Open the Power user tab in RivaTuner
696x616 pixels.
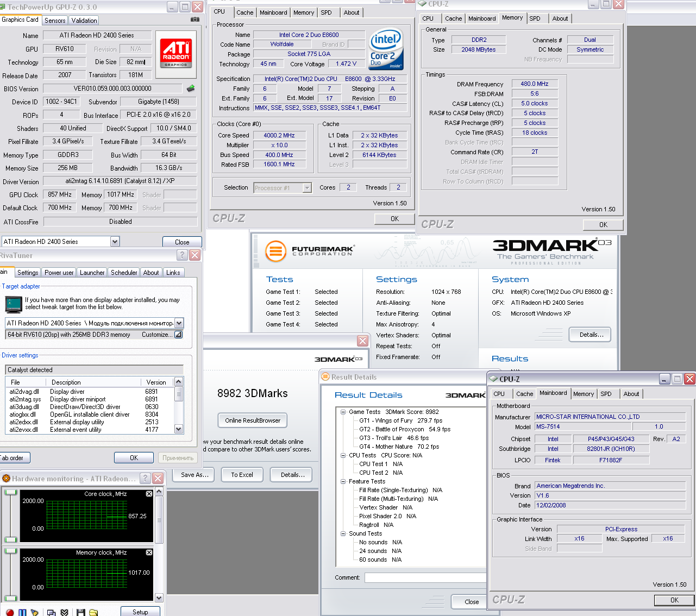click(x=59, y=273)
